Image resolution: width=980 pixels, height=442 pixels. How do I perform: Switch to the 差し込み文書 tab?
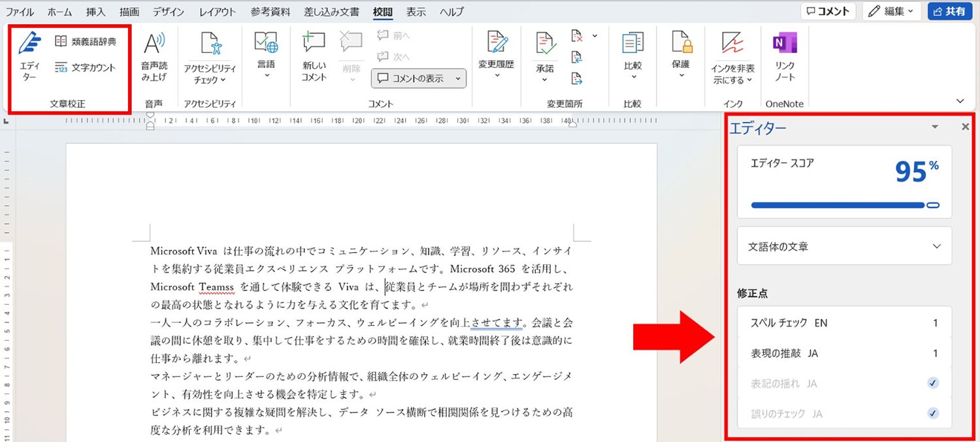pos(331,12)
